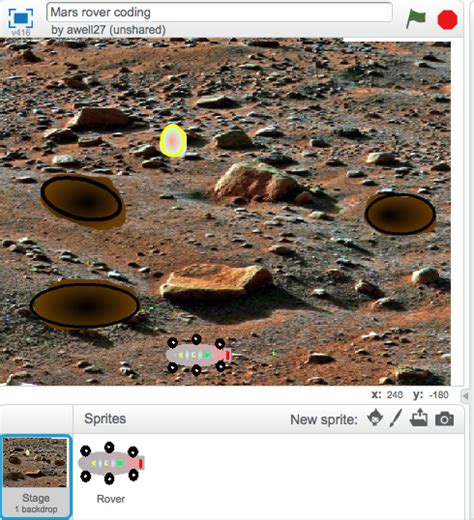
Task: Click the 'Rover' sprite name label
Action: (x=111, y=499)
